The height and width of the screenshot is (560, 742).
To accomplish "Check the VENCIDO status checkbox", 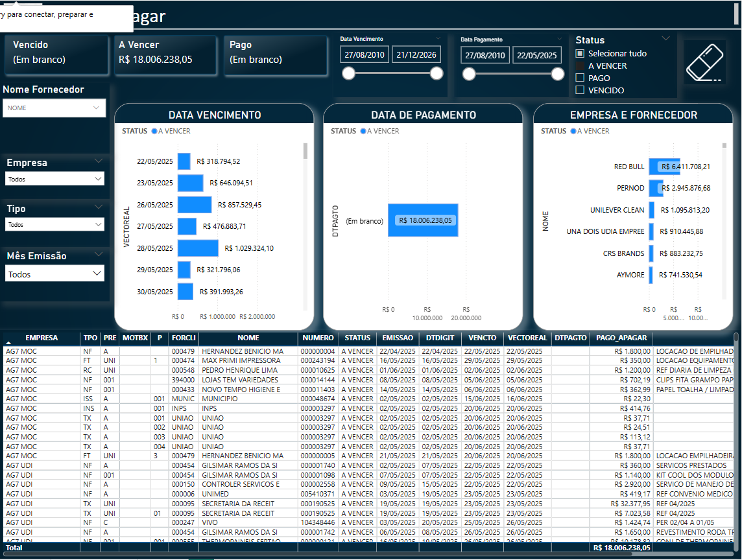I will coord(580,90).
